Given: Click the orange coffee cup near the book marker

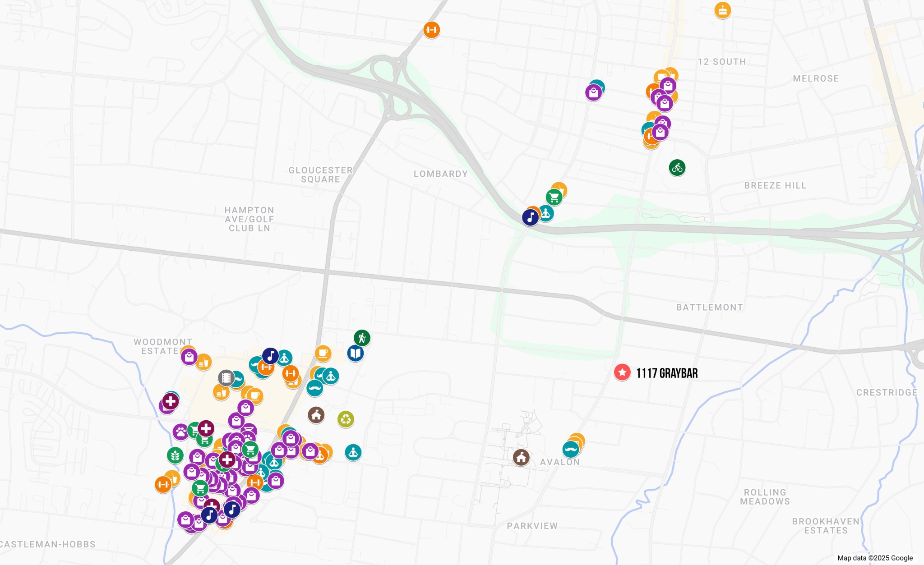Looking at the screenshot, I should coord(323,353).
